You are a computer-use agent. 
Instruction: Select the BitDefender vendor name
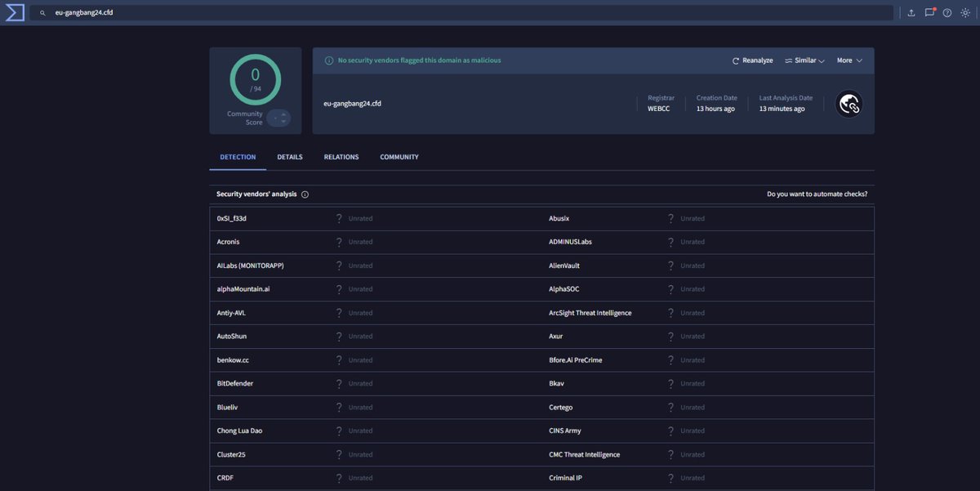235,383
